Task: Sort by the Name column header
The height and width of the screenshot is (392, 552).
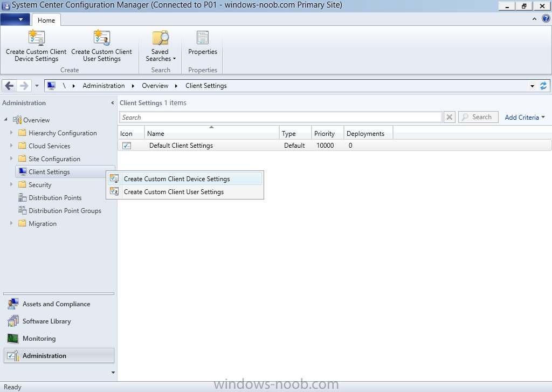Action: tap(211, 134)
